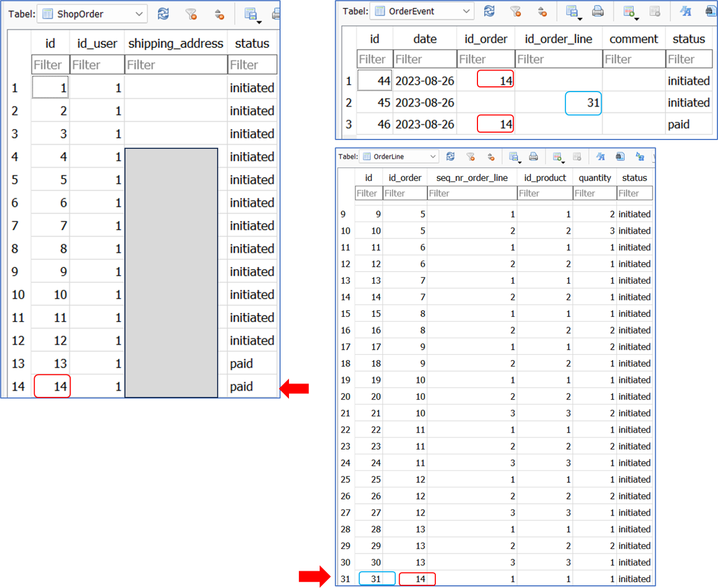Viewport: 718px width, 588px height.
Task: Refresh the ShopOrder table data
Action: (164, 14)
